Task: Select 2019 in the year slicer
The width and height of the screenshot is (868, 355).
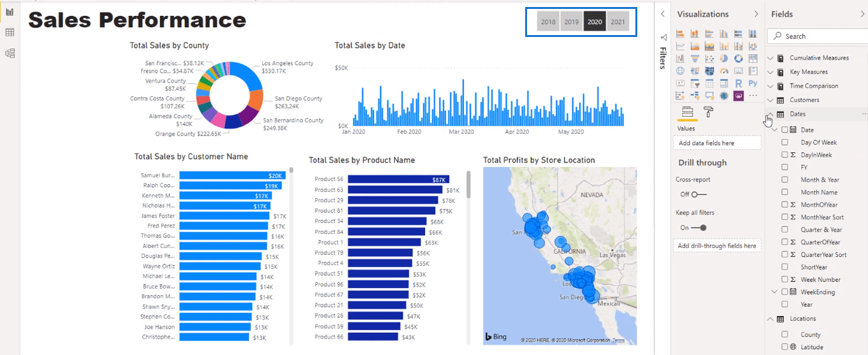Action: point(572,22)
